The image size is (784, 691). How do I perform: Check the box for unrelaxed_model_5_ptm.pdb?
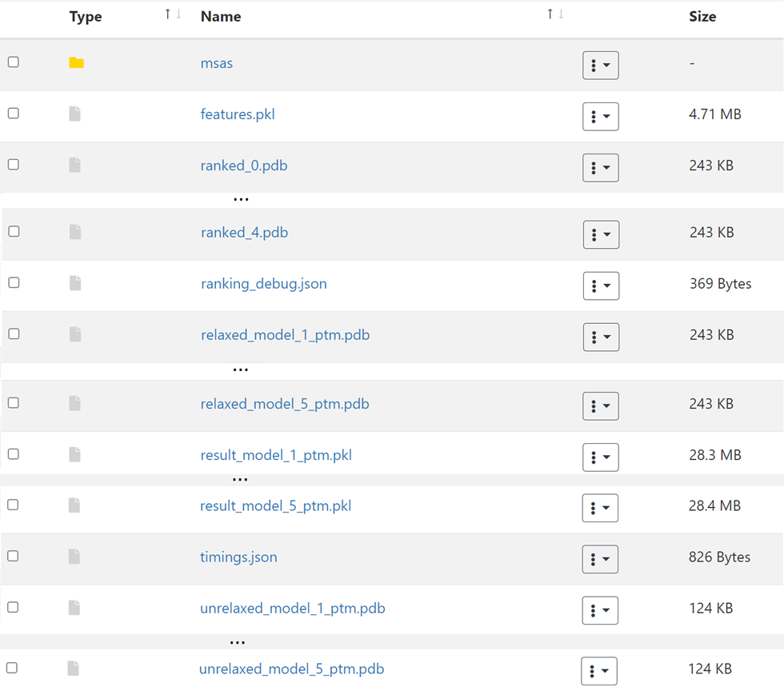[x=12, y=668]
